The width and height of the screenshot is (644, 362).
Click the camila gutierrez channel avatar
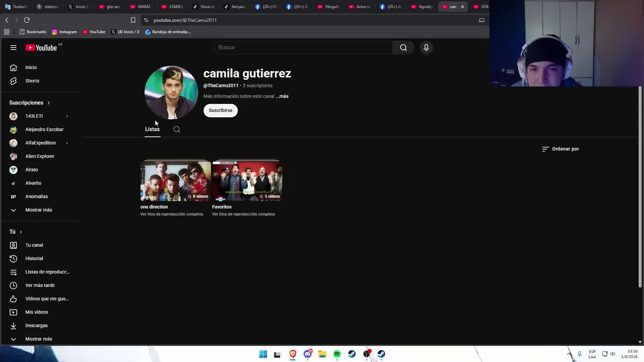(171, 93)
